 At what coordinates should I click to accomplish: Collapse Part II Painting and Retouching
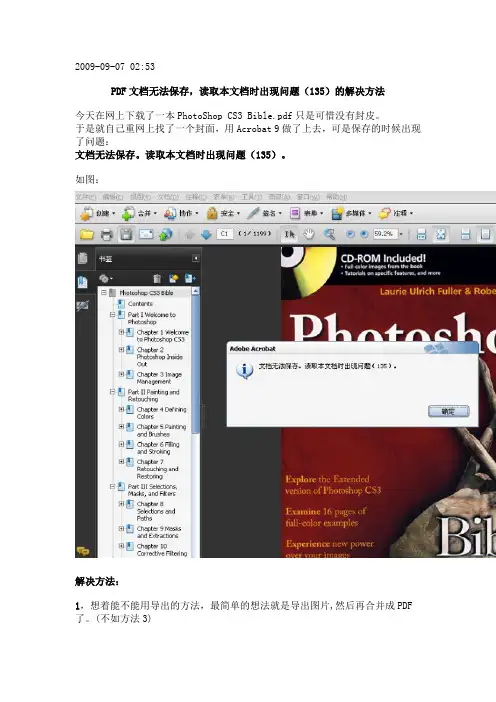click(112, 392)
